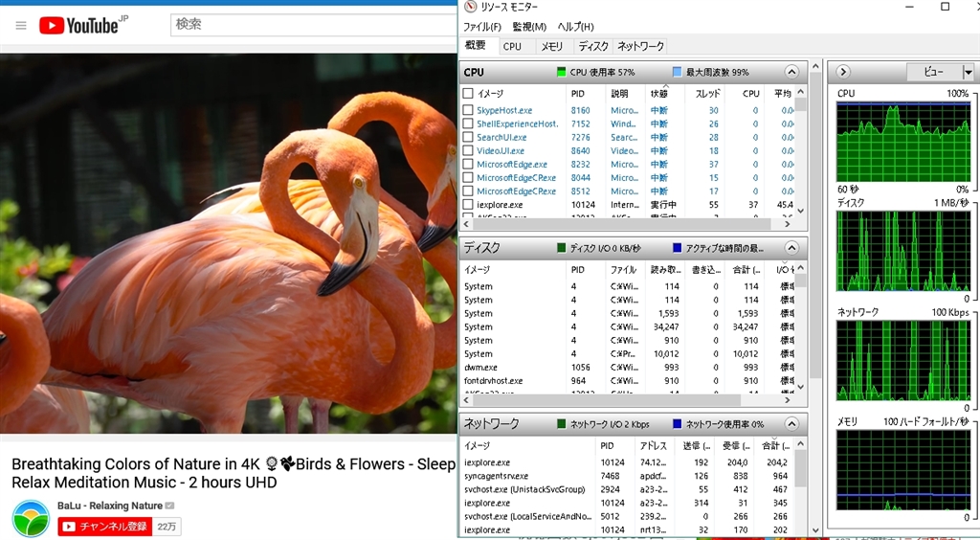Click the YouTube logo

click(x=79, y=25)
